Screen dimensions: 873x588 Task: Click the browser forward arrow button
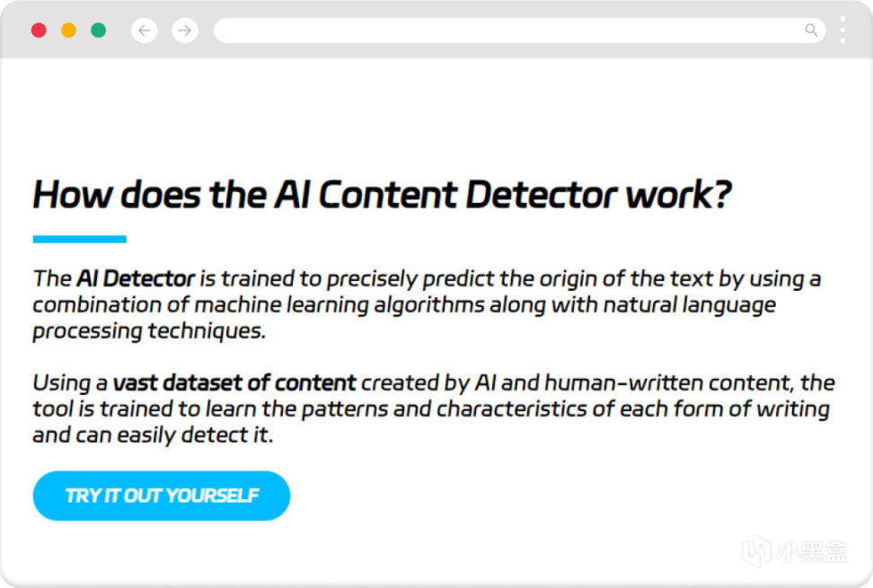click(185, 31)
